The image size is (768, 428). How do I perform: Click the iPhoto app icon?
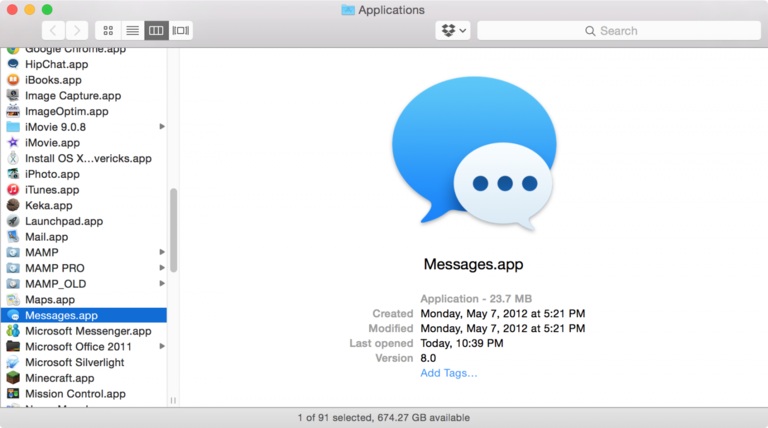[13, 174]
